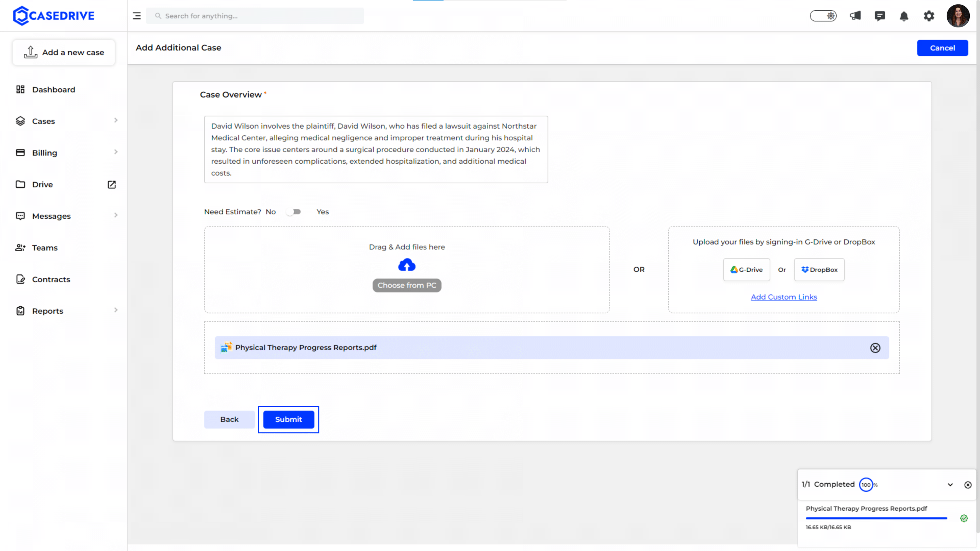Click the Cases layers icon
This screenshot has width=980, height=551.
point(20,121)
